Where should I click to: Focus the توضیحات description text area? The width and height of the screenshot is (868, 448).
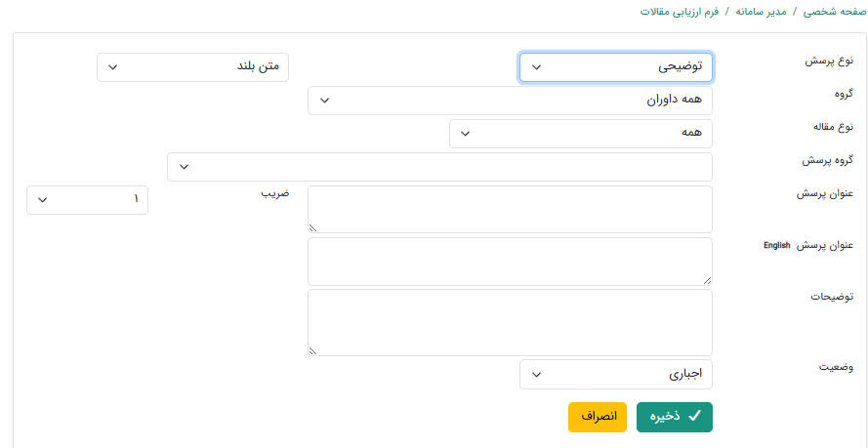coord(510,321)
